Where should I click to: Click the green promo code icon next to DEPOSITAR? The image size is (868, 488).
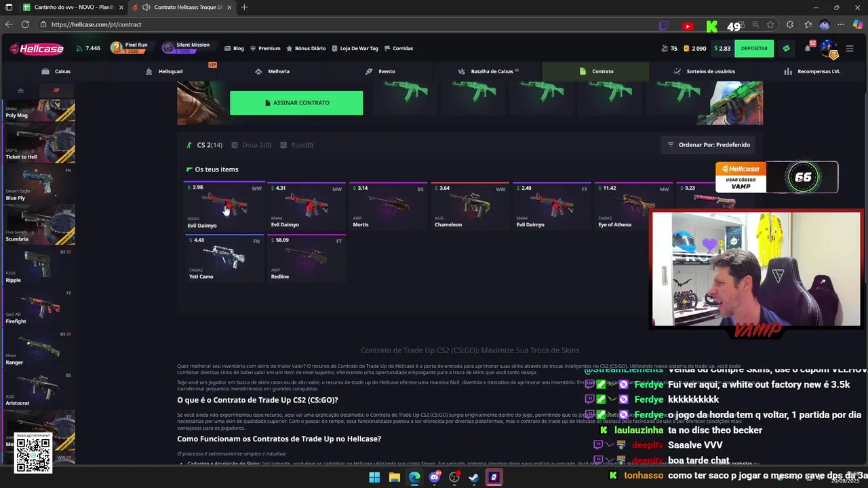point(786,49)
